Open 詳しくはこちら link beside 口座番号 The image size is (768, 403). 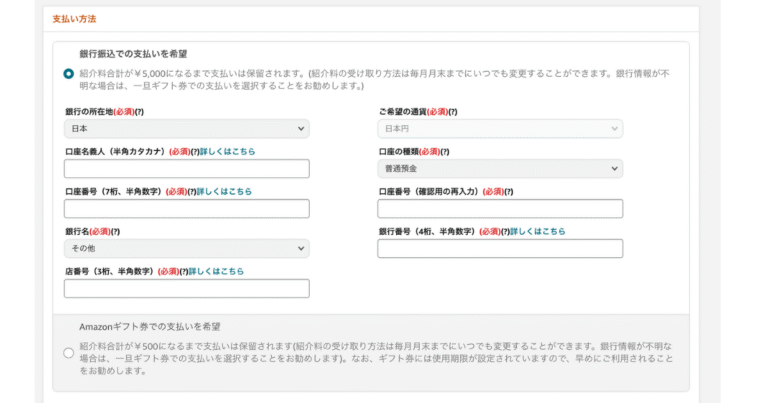(224, 191)
